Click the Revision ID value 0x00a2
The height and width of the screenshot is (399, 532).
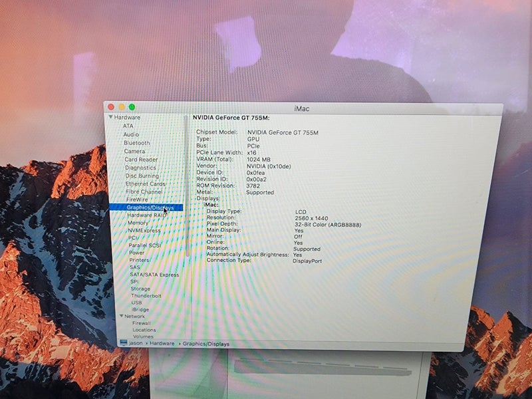[256, 180]
